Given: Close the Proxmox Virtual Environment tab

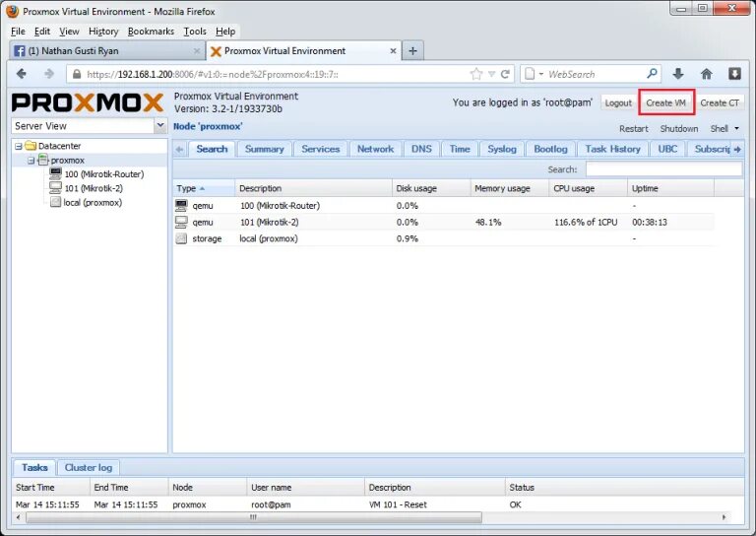Looking at the screenshot, I should point(393,50).
